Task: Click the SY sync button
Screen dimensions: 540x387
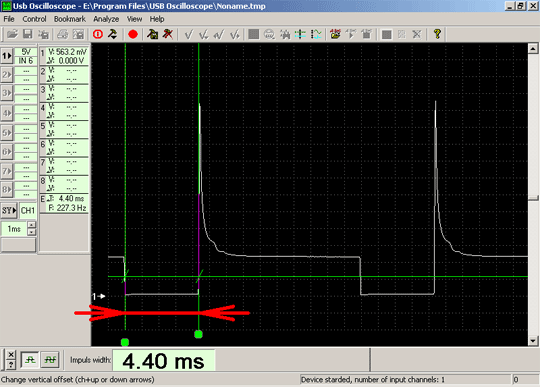Action: 9,210
